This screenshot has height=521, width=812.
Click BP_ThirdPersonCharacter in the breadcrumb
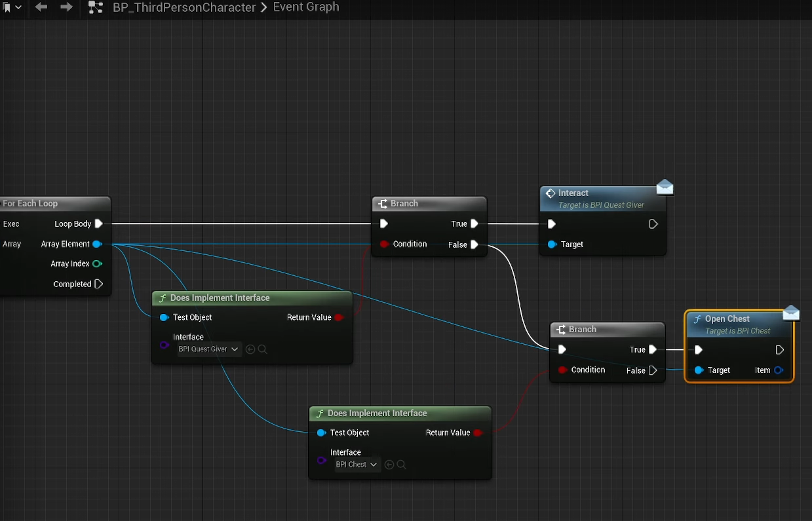coord(184,8)
